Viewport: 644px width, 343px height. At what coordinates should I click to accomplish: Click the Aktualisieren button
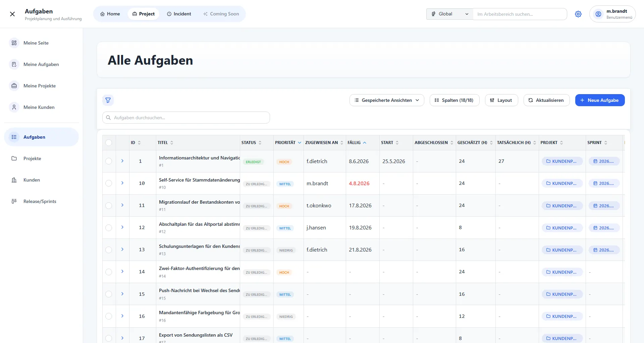[546, 100]
